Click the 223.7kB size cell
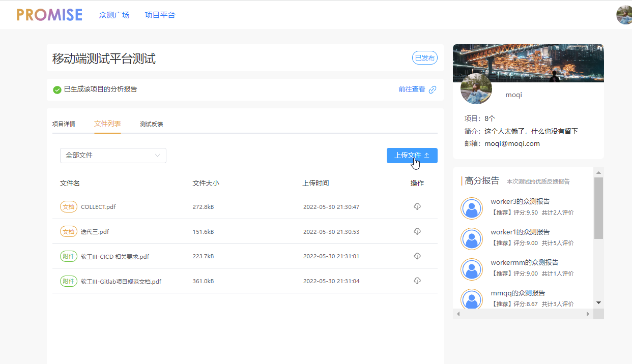The height and width of the screenshot is (364, 632). click(203, 256)
